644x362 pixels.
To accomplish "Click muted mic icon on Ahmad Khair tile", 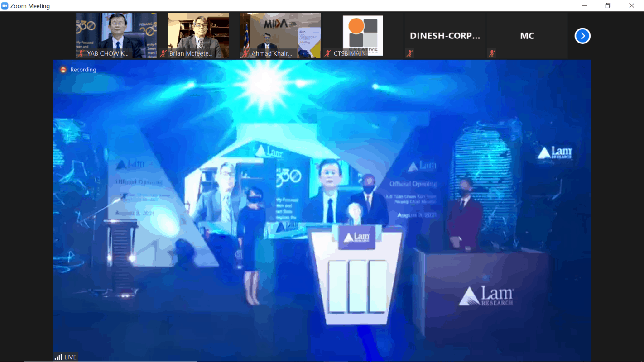I will pos(245,53).
